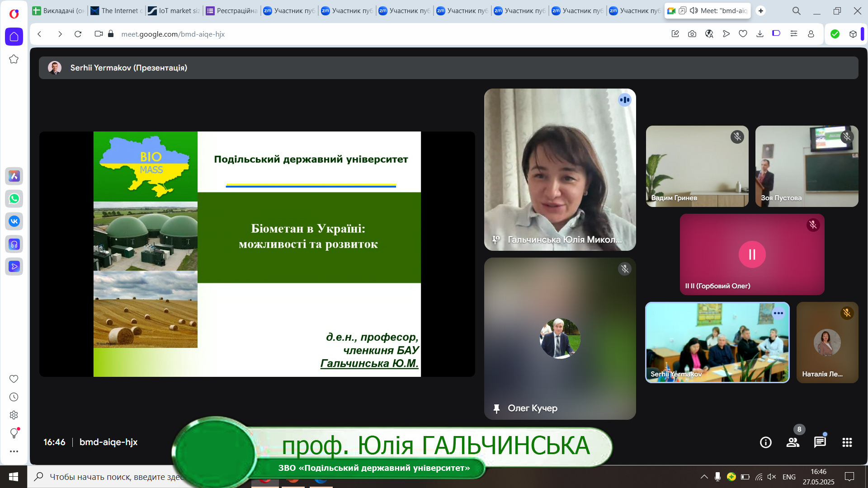868x488 pixels.
Task: Show the participants people panel
Action: coord(793,442)
